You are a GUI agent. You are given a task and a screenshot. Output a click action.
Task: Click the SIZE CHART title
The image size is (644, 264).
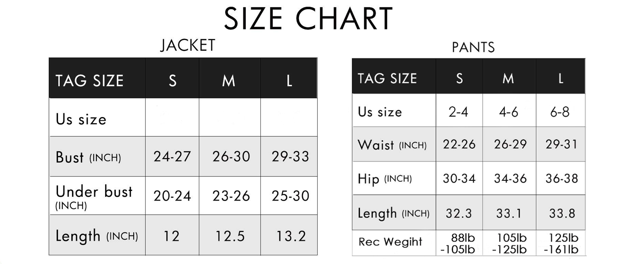(308, 19)
